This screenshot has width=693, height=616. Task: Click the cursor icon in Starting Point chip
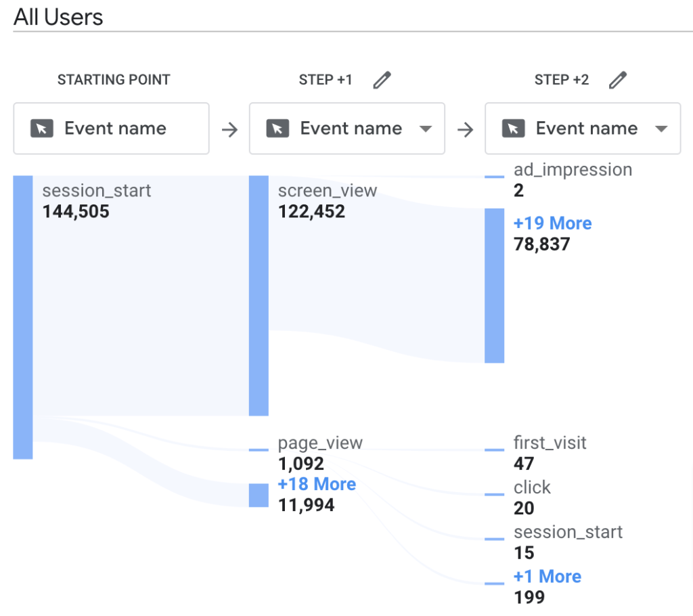(x=41, y=128)
